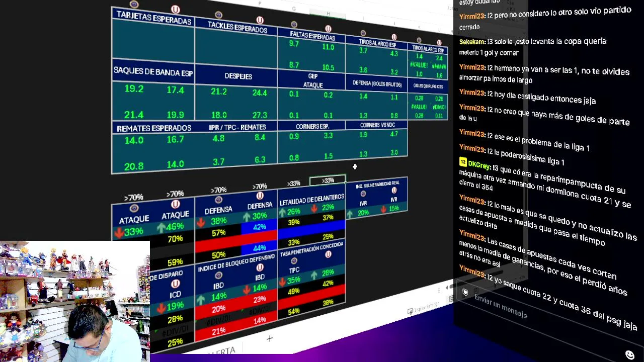Screen dimensions: 644x362
Task: Click the shield icon above the message box
Action: (465, 292)
